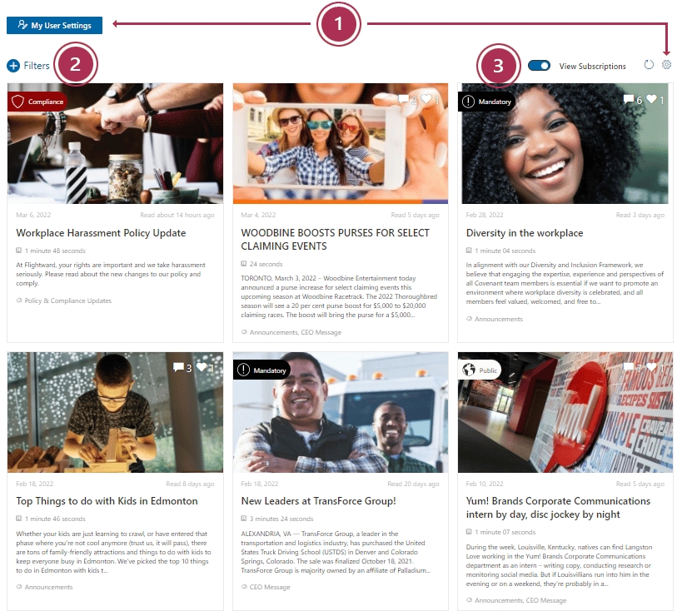Open Workplace Harassment Policy Update article
The width and height of the screenshot is (677, 616).
[x=101, y=233]
